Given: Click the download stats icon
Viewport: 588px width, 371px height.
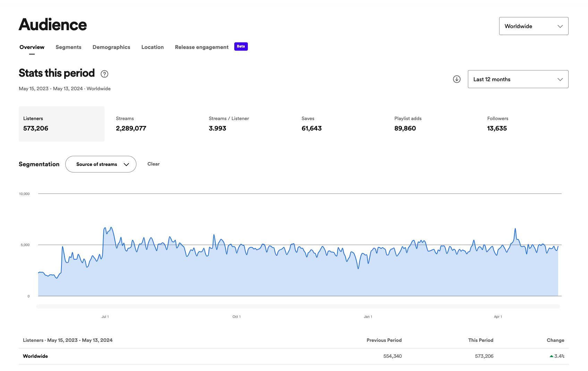Looking at the screenshot, I should [456, 79].
